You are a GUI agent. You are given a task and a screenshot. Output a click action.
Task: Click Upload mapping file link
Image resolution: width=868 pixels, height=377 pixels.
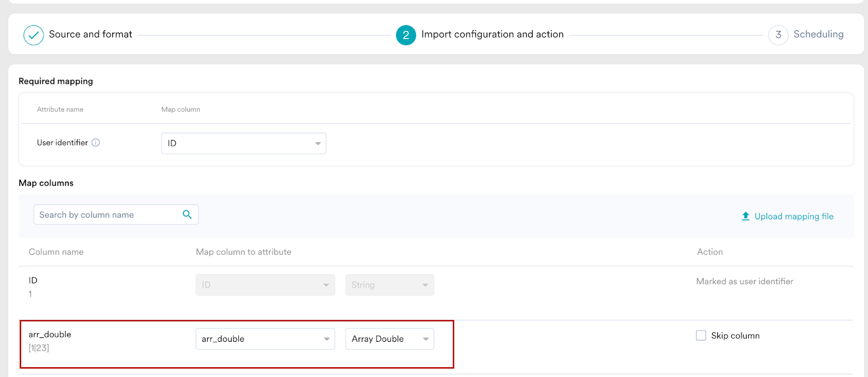click(794, 216)
